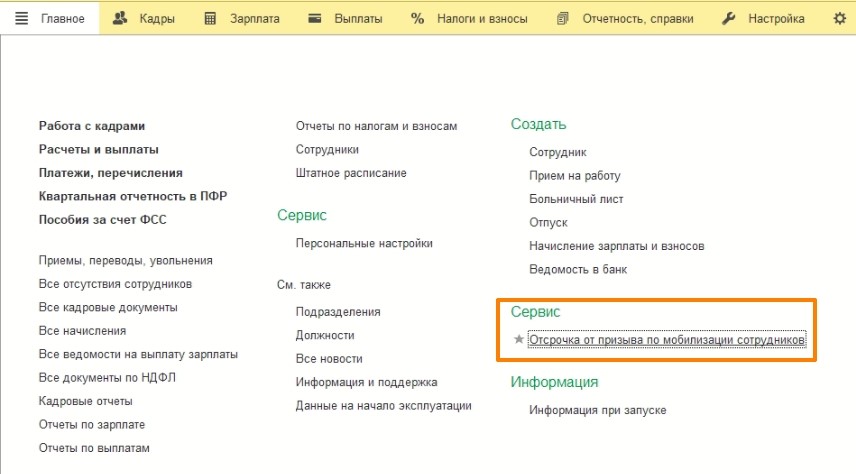This screenshot has width=856, height=474.
Task: Open Отчеты по зарплате
Action: pyautogui.click(x=92, y=425)
